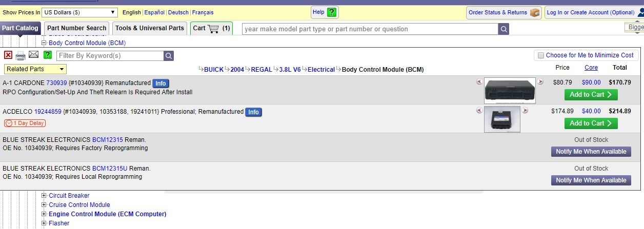644x229 pixels.
Task: Open part number 730939 link
Action: coord(57,83)
